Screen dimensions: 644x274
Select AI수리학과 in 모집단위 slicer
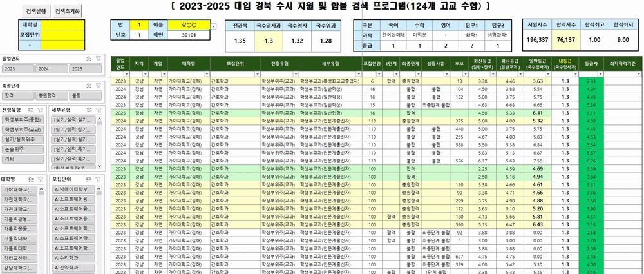point(73,259)
